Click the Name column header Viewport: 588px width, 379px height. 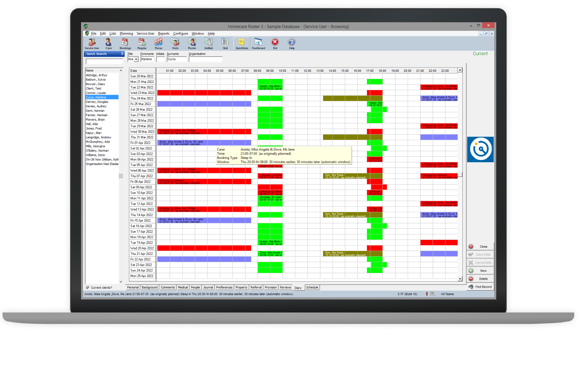click(102, 70)
